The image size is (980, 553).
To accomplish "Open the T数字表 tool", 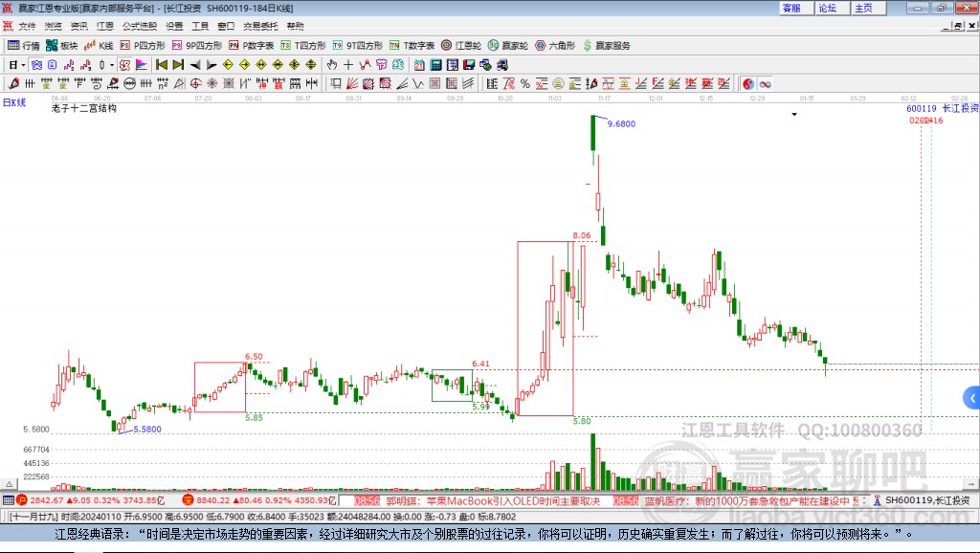I will 412,46.
